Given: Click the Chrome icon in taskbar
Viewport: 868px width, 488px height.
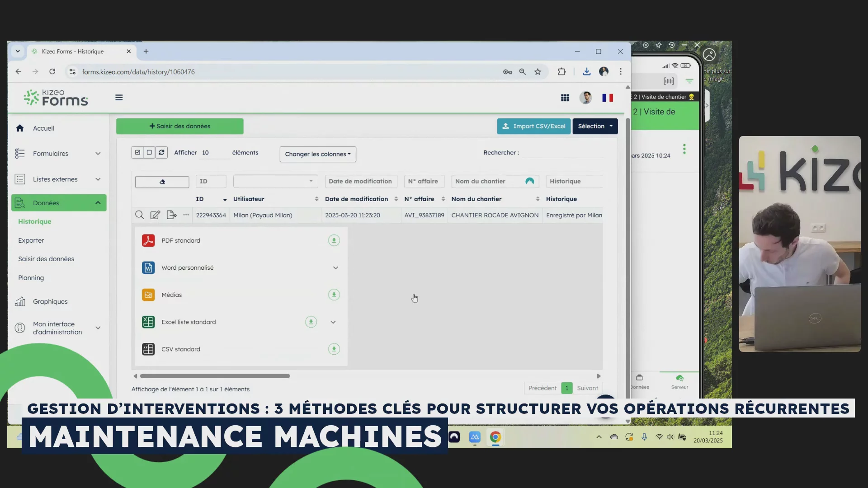Looking at the screenshot, I should [495, 437].
